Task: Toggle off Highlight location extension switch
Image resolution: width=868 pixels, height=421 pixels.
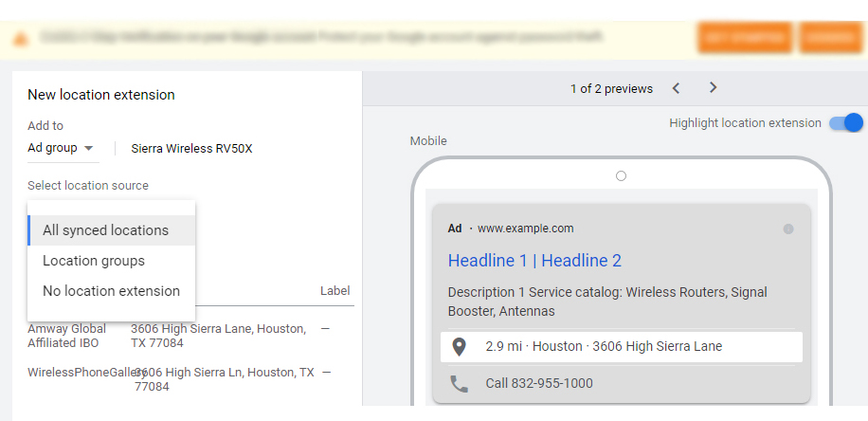Action: [x=845, y=123]
